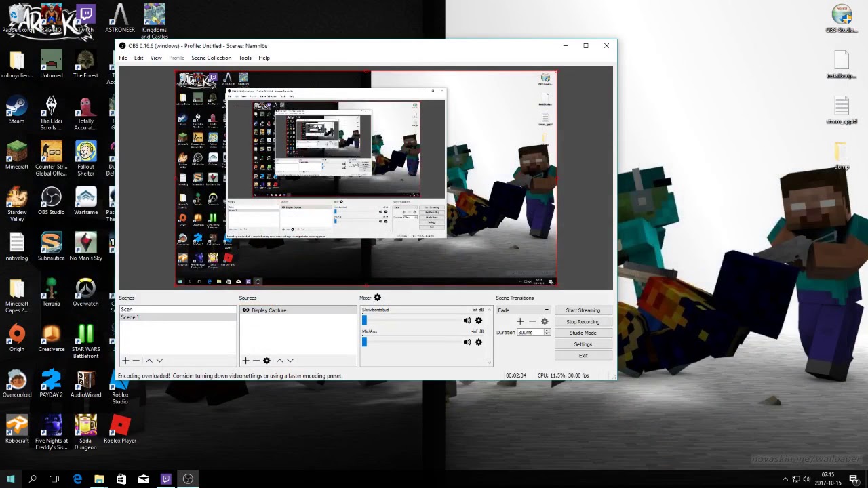The height and width of the screenshot is (488, 868).
Task: Remove selected scene with the minus icon
Action: point(136,361)
